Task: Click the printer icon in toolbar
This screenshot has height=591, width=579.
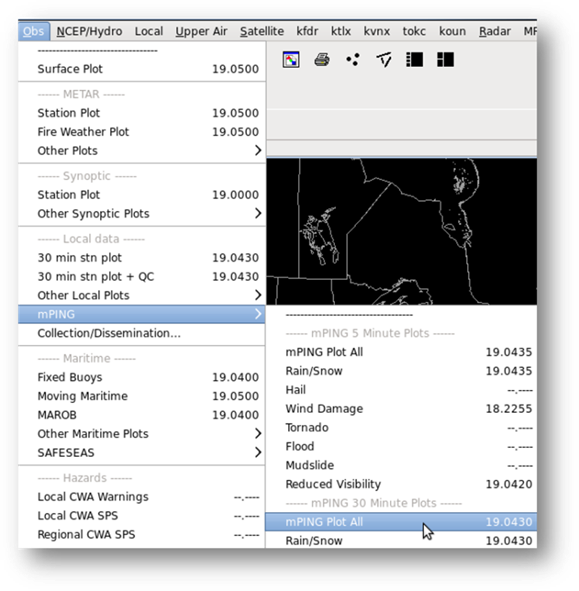Action: point(322,60)
